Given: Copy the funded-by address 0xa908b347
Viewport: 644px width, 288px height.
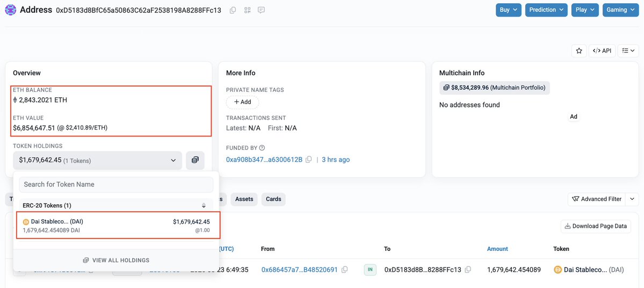Looking at the screenshot, I should pyautogui.click(x=309, y=160).
